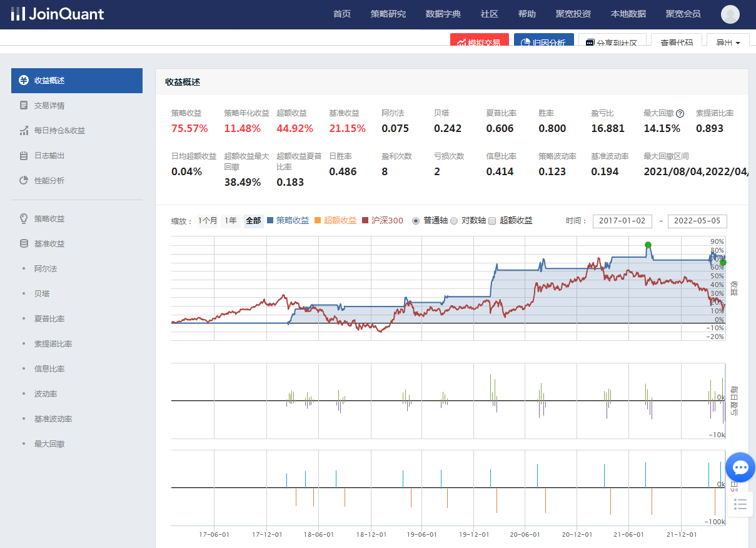Open the blue chat support bubble
756x548 pixels.
(740, 467)
